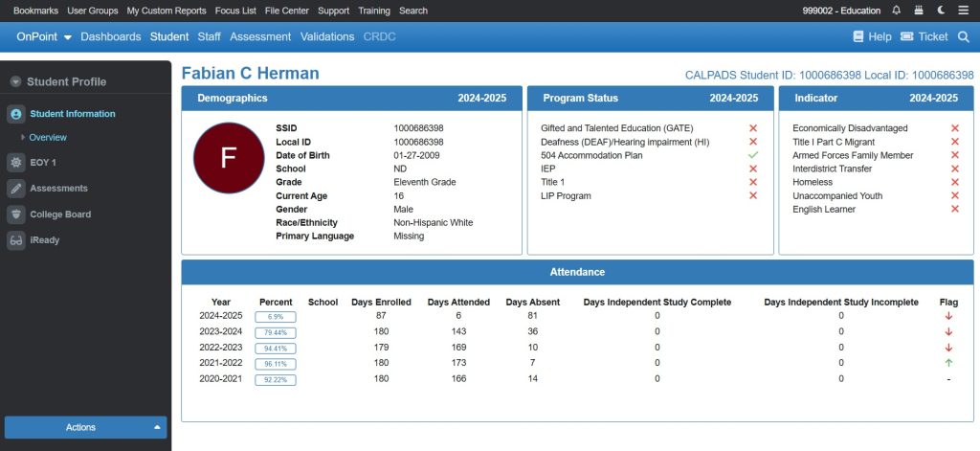Click the 999002 - Education account label
The height and width of the screenshot is (451, 980).
(841, 11)
